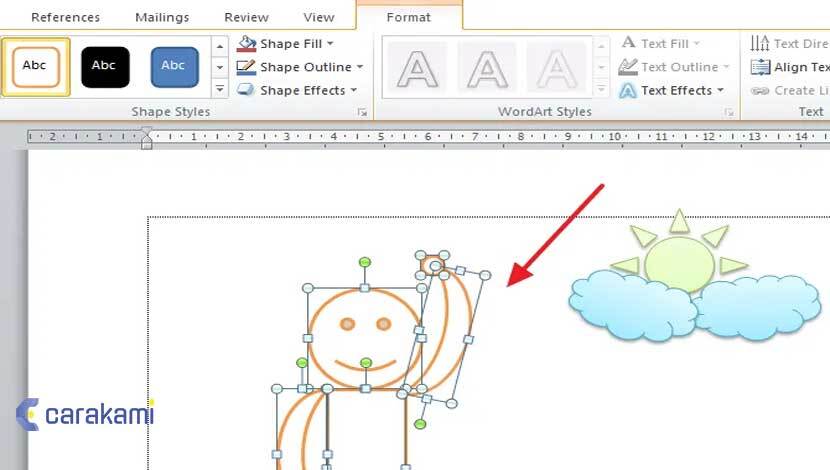Select the smiley face shape

click(364, 339)
